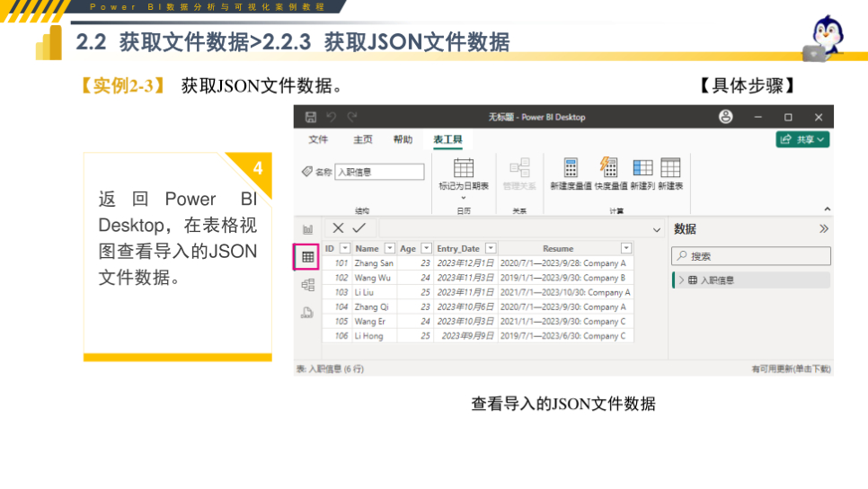Click the cell Li Liu
Image resolution: width=868 pixels, height=489 pixels.
(374, 292)
